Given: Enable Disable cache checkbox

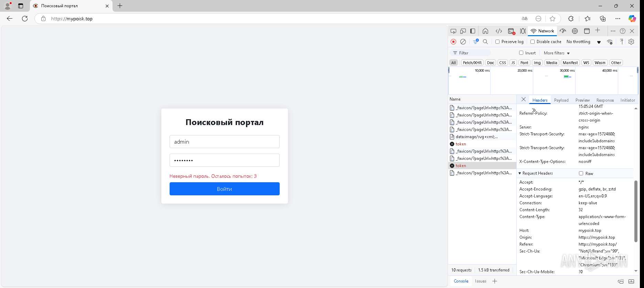Looking at the screenshot, I should click(533, 42).
